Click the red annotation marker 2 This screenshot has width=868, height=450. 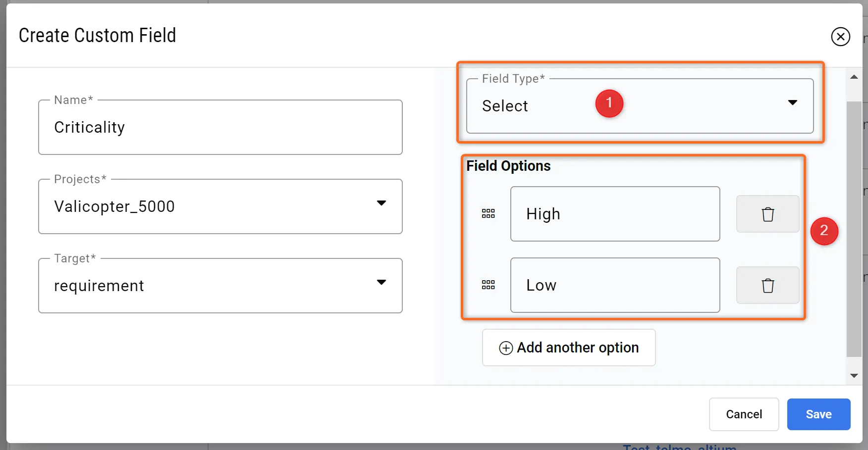pos(824,231)
